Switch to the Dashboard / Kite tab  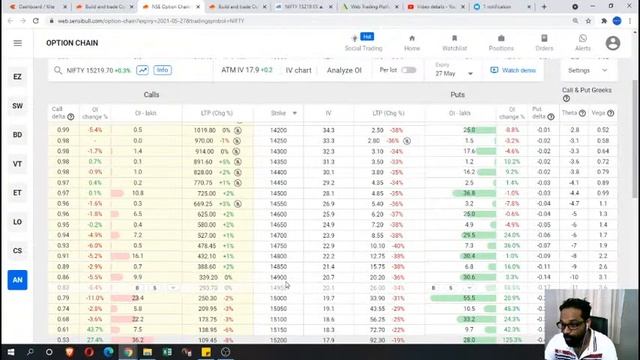click(x=38, y=7)
